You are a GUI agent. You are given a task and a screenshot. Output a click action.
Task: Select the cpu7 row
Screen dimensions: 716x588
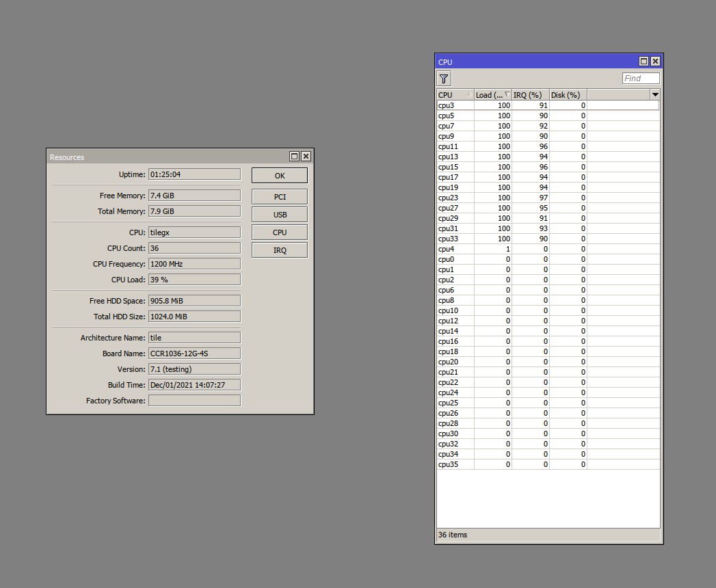click(x=548, y=126)
